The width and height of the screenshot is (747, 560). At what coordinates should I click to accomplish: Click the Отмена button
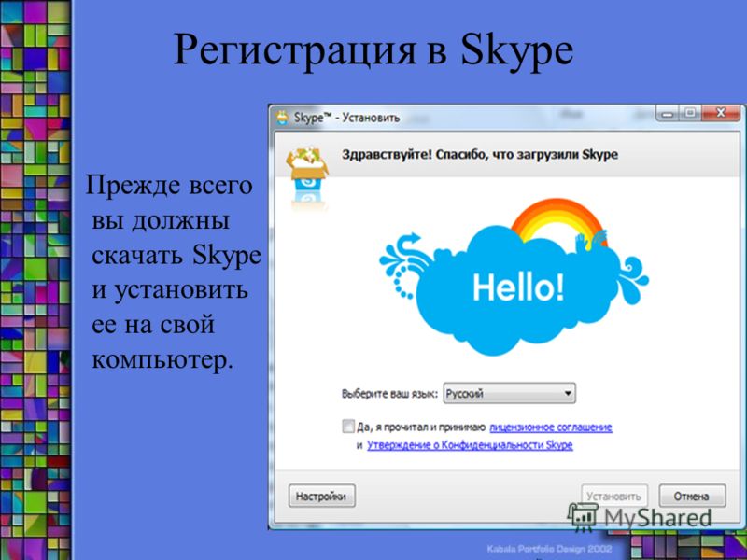[x=692, y=496]
